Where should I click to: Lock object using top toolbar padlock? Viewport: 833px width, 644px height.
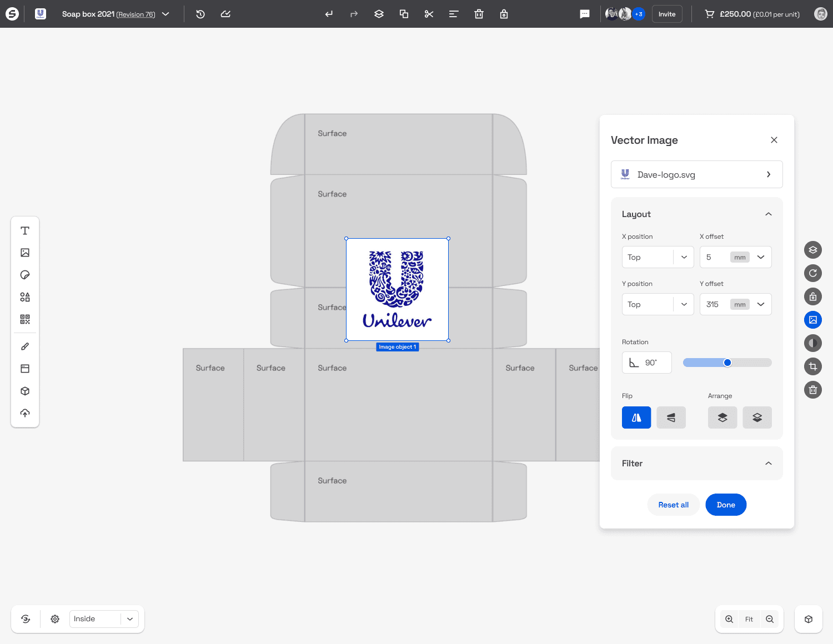pos(504,14)
